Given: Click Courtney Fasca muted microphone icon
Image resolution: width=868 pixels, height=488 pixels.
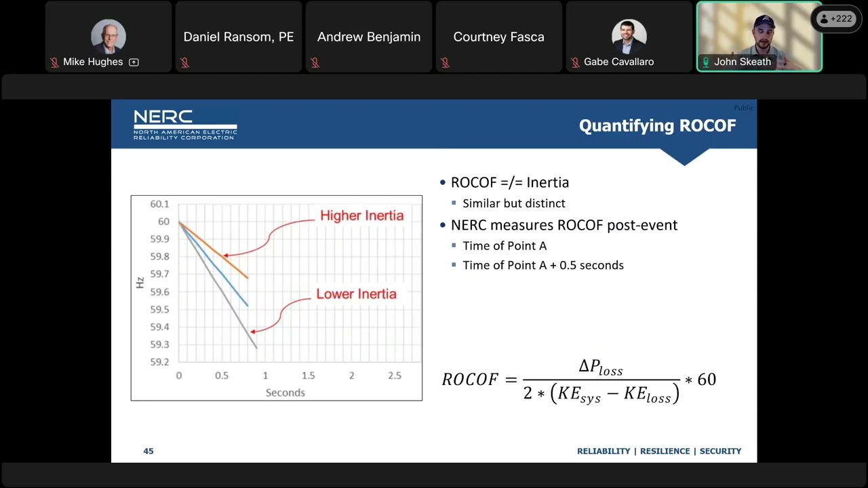Looking at the screenshot, I should 445,62.
